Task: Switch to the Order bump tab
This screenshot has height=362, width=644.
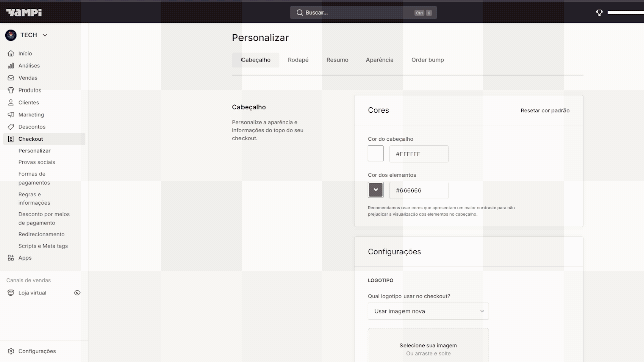Action: [427, 60]
